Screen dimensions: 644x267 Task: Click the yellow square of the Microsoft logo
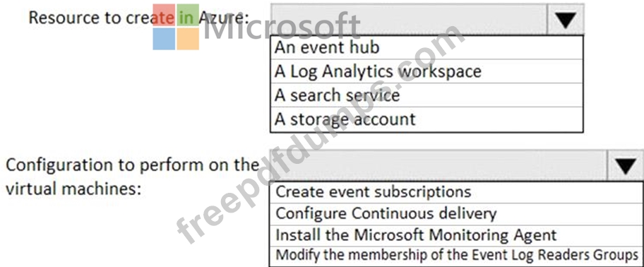[x=188, y=39]
